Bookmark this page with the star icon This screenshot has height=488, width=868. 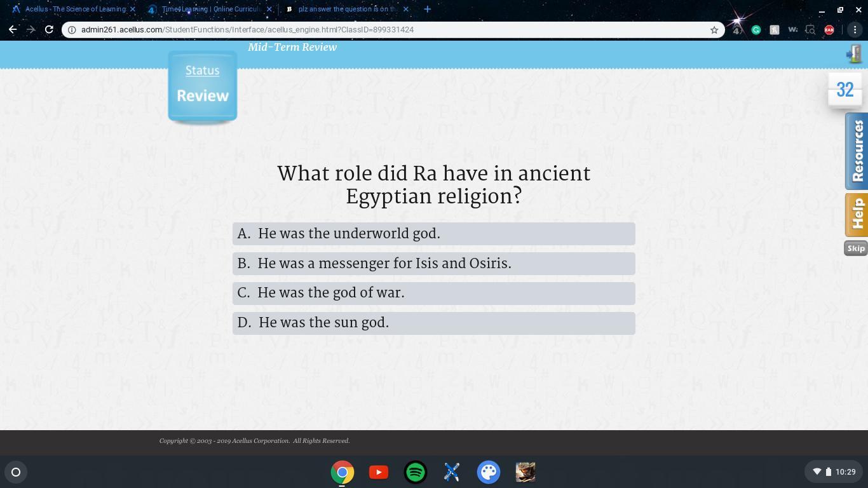point(714,30)
